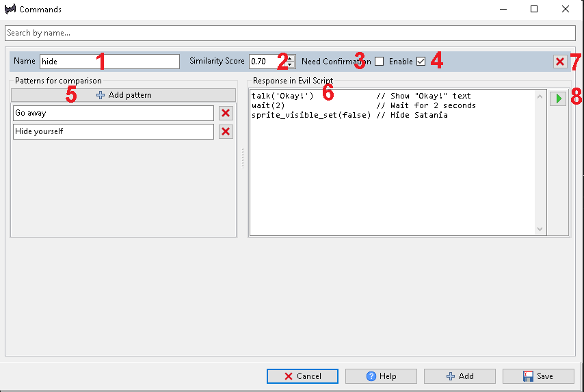
Task: Remove the 'Go away' pattern
Action: point(226,113)
